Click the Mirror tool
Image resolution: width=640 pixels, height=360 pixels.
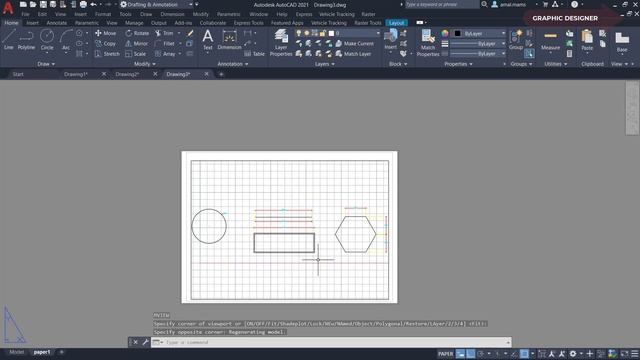click(136, 43)
